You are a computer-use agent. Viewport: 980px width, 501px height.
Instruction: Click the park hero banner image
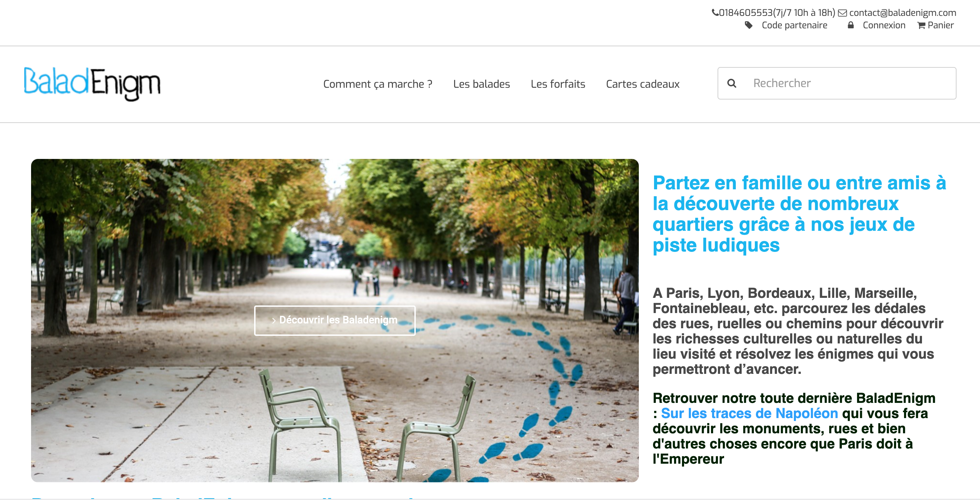click(334, 320)
